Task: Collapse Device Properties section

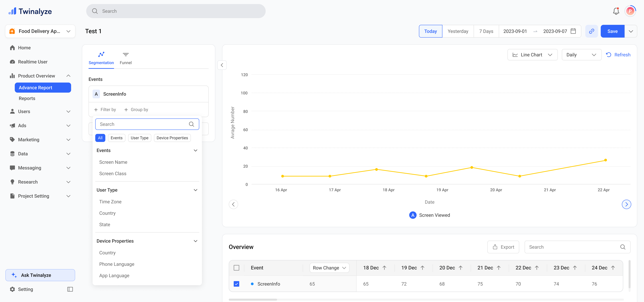Action: tap(195, 241)
